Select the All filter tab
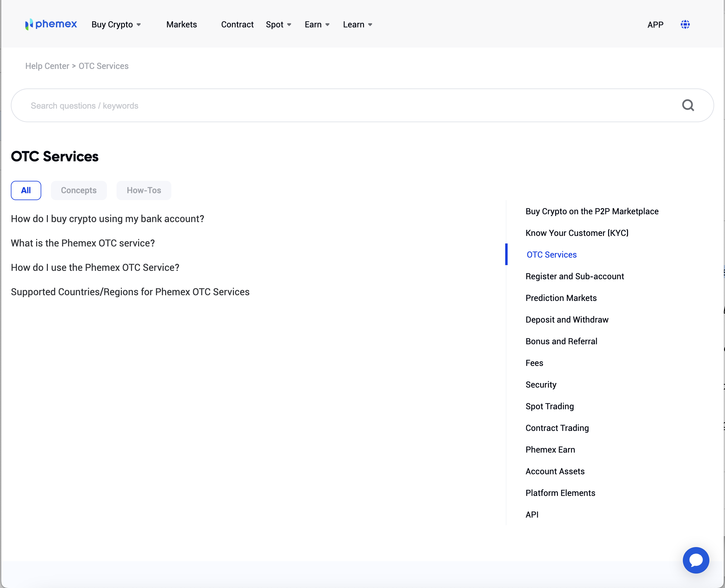The image size is (725, 588). tap(26, 190)
